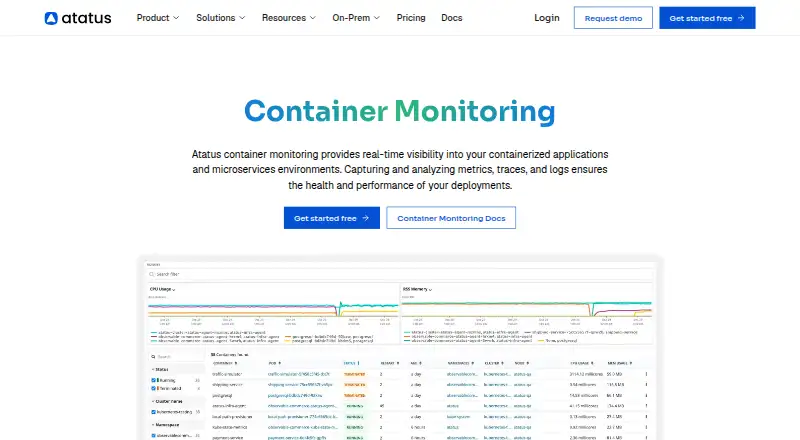Click the sidebar Search box in preview
Image resolution: width=800 pixels, height=440 pixels.
(176, 357)
